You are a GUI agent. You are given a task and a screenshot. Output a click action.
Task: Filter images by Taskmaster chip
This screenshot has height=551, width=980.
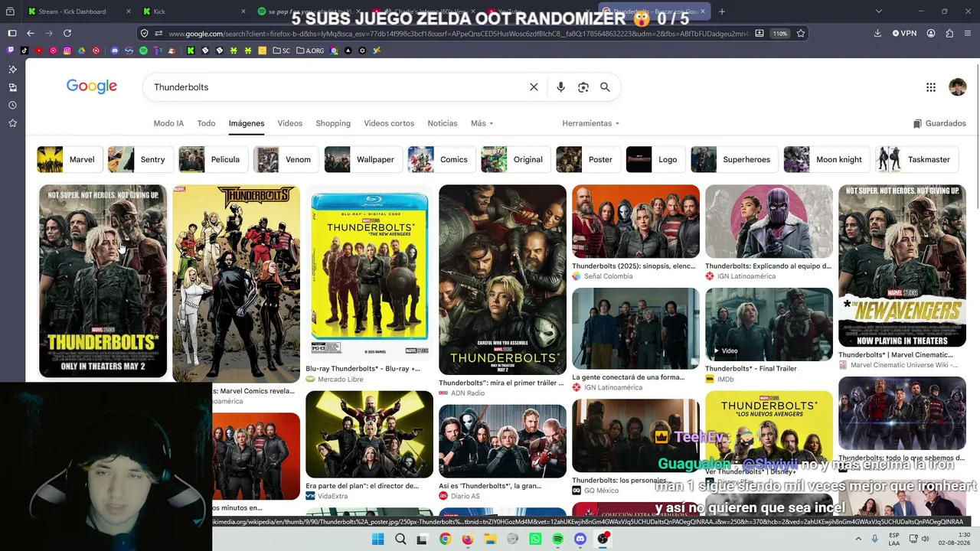pyautogui.click(x=916, y=159)
